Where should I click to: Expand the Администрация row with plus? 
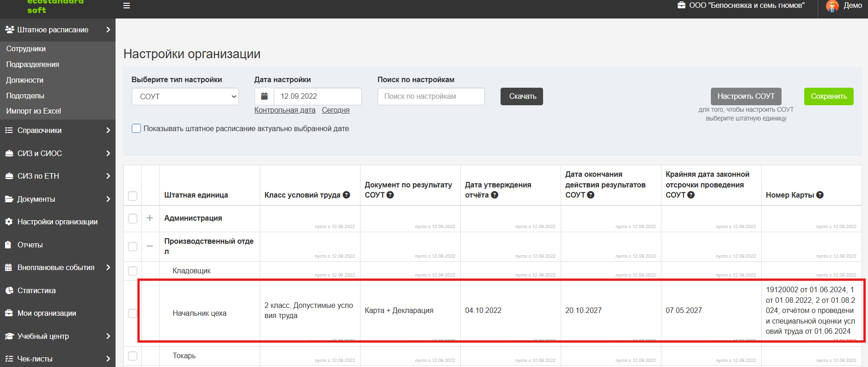150,218
